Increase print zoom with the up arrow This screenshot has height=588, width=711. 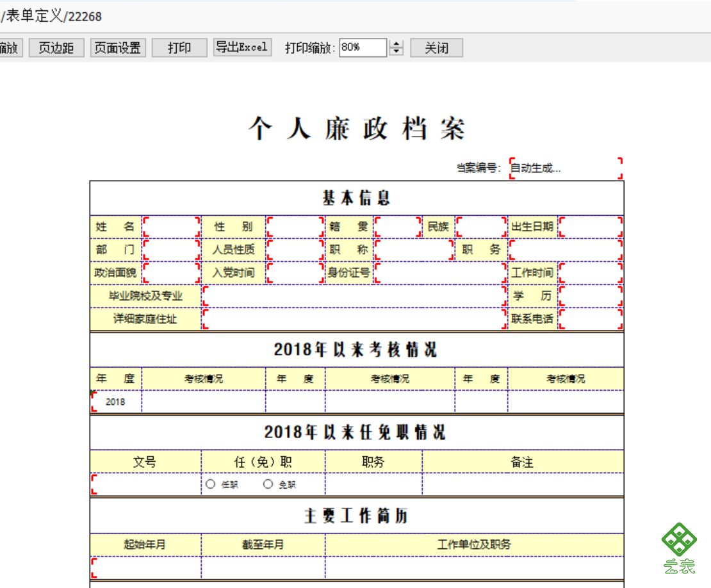click(396, 44)
